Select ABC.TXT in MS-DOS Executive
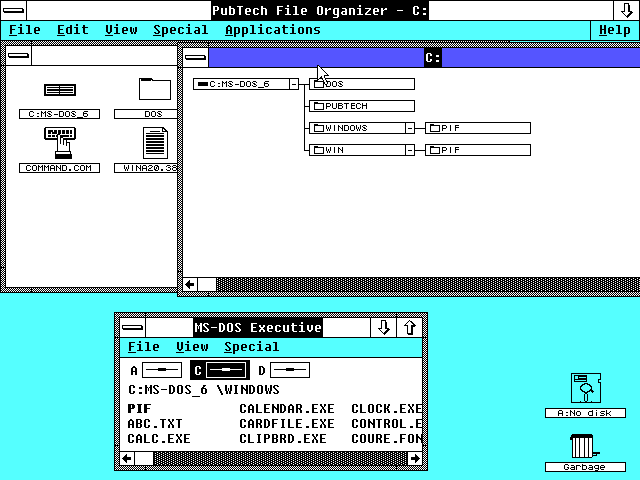This screenshot has width=640, height=480. [x=155, y=424]
